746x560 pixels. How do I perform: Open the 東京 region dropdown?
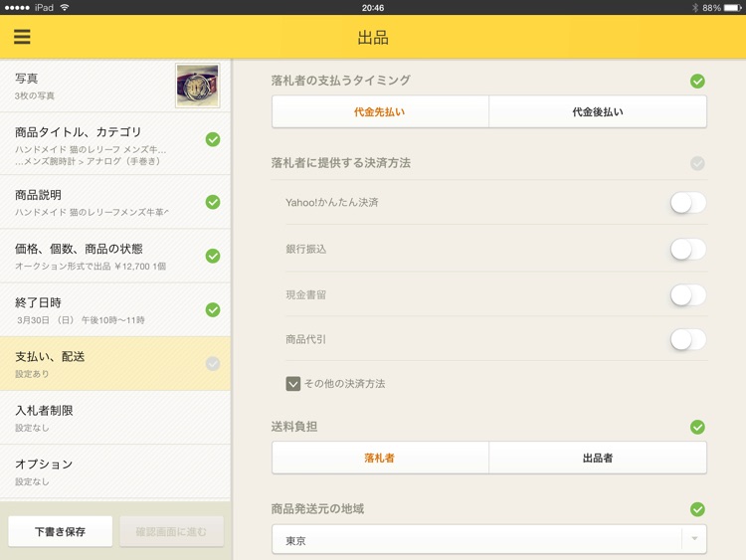coord(489,539)
